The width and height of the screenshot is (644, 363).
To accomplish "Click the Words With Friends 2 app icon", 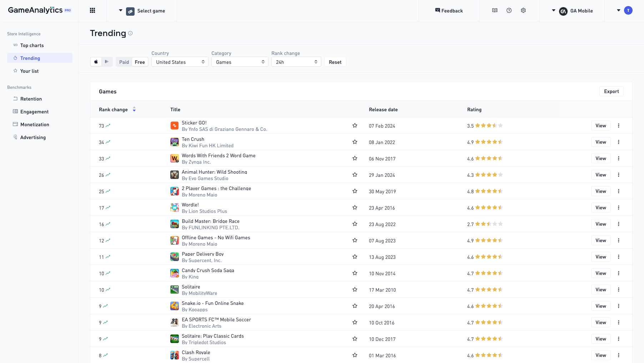I will [x=175, y=158].
